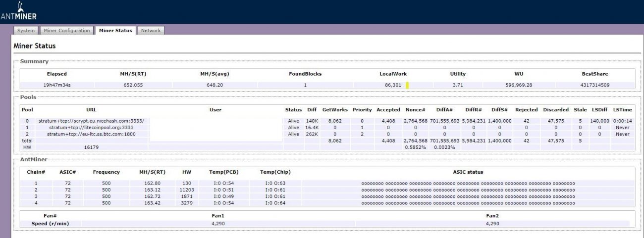
Task: Click the Diff value 16.4K
Action: click(311, 127)
